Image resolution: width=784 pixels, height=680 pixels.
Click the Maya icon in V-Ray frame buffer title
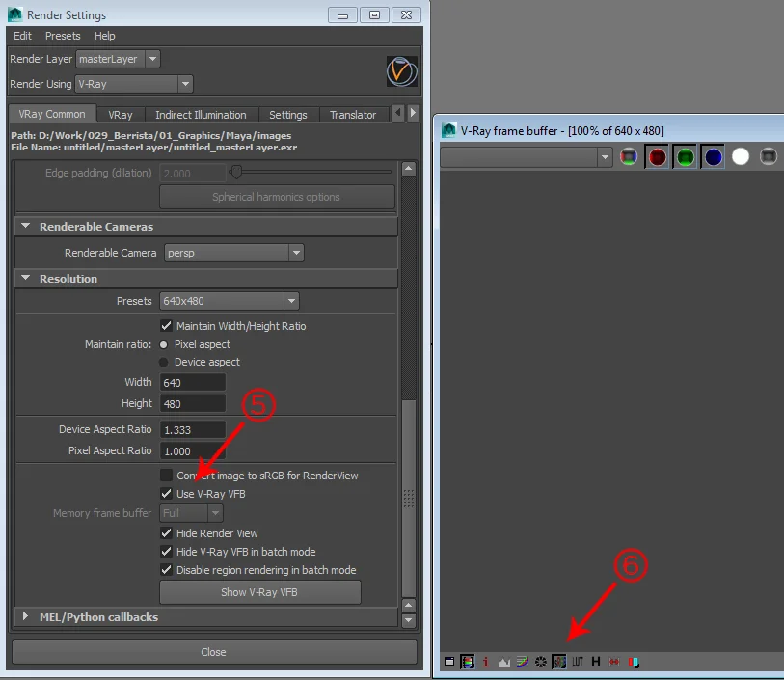coord(449,130)
